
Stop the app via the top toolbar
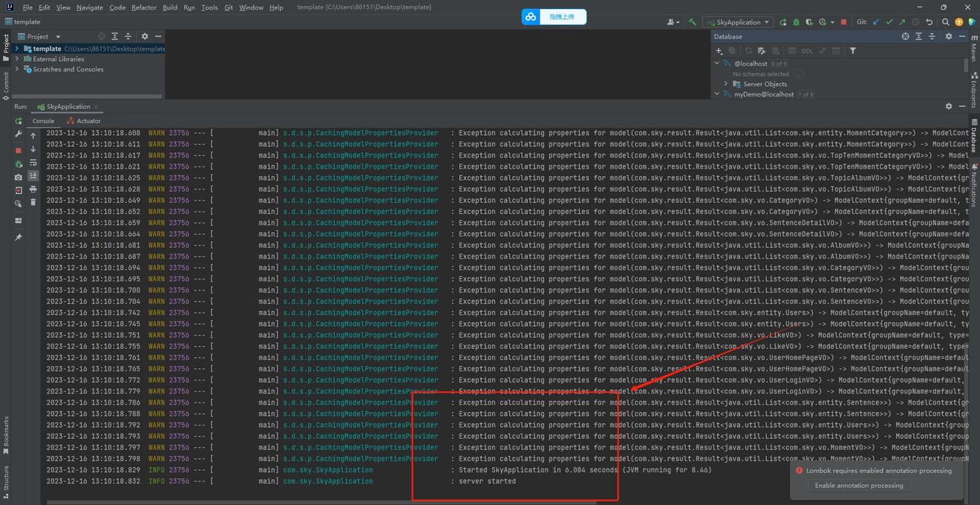click(843, 22)
